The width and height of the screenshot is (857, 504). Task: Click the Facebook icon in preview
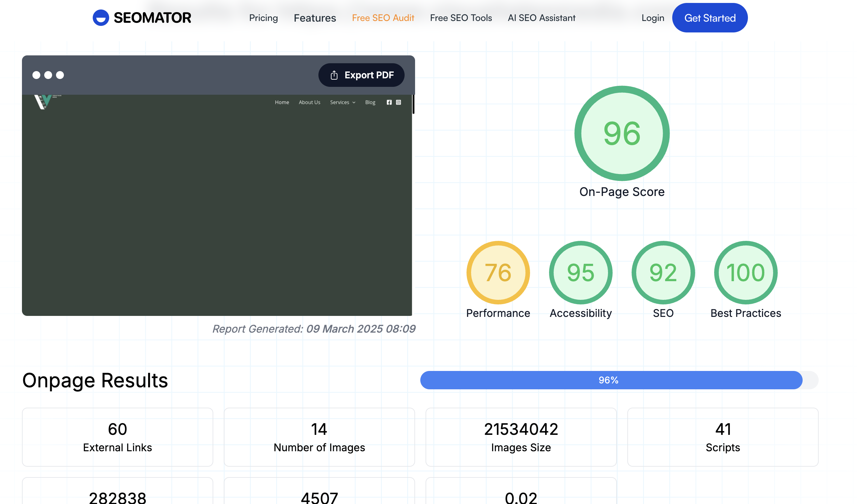pos(389,102)
